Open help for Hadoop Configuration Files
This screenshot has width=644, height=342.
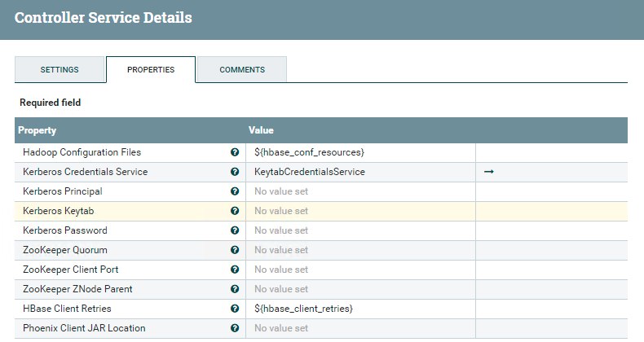[235, 152]
